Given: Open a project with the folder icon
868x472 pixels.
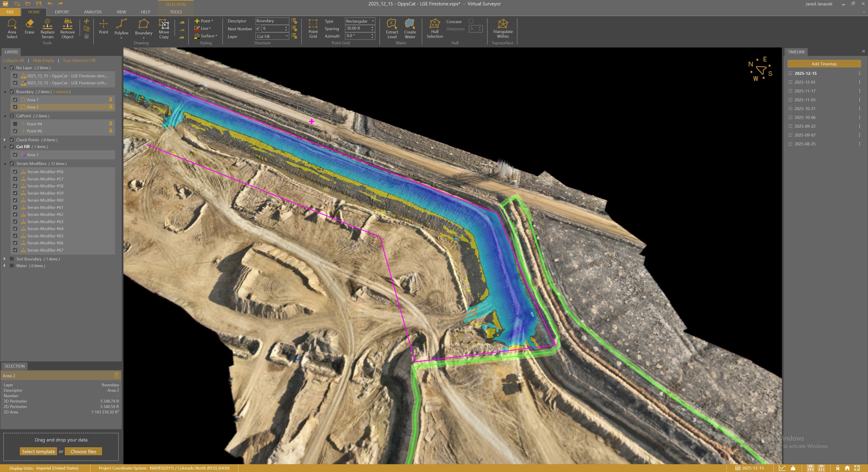Looking at the screenshot, I should coord(28,4).
